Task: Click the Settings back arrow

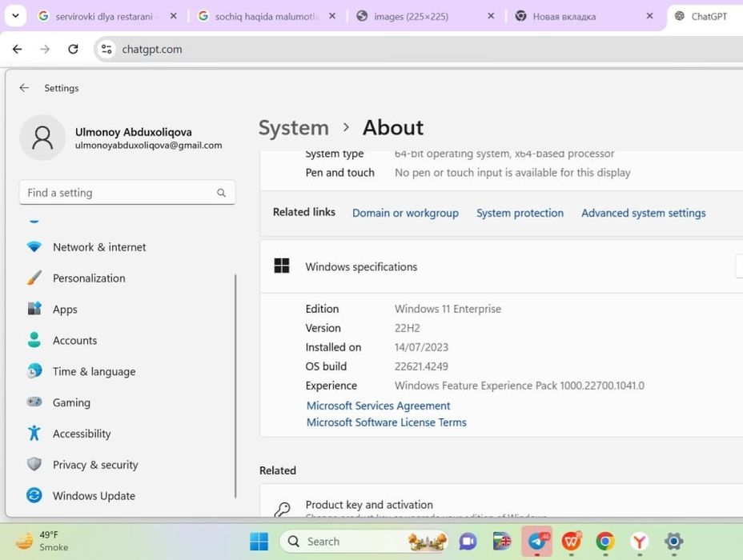Action: (x=24, y=88)
